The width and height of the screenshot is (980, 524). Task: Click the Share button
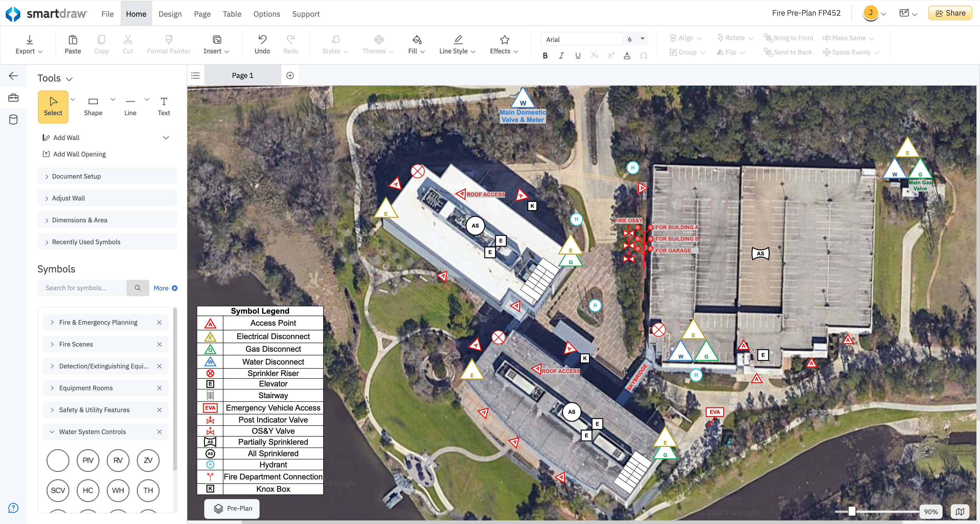click(x=950, y=13)
